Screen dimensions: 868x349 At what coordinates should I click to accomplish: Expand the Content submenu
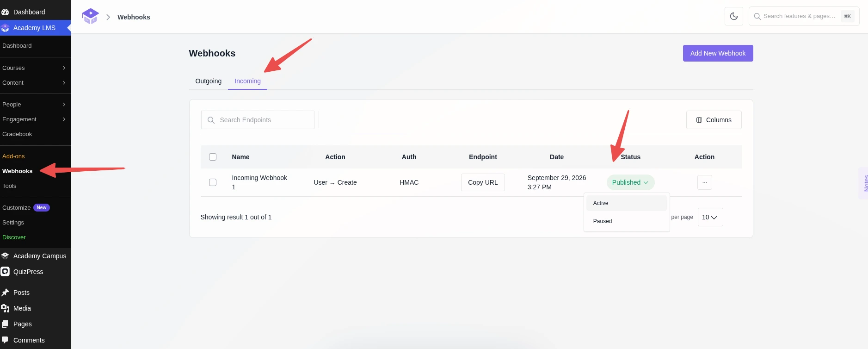tap(64, 83)
